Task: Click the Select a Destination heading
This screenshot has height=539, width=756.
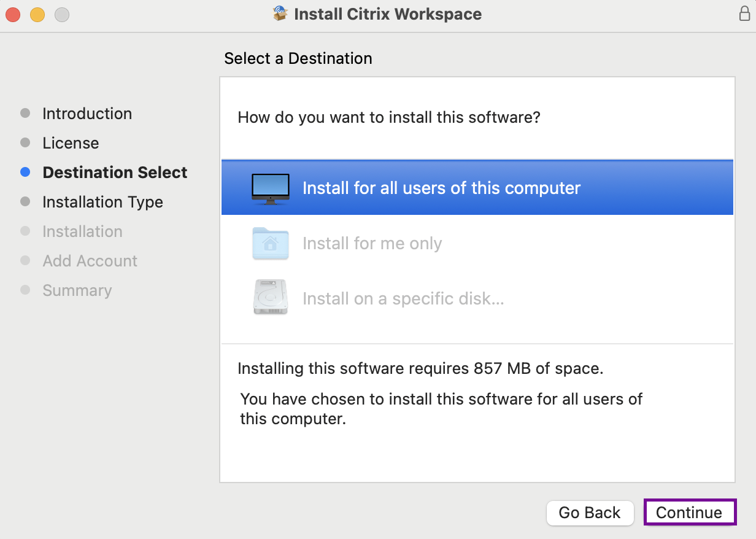Action: coord(298,58)
